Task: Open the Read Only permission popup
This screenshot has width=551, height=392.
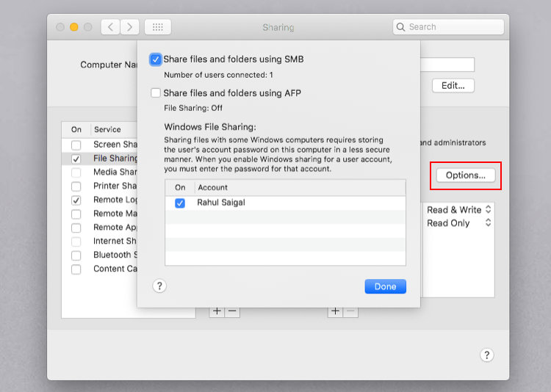Action: pyautogui.click(x=458, y=223)
